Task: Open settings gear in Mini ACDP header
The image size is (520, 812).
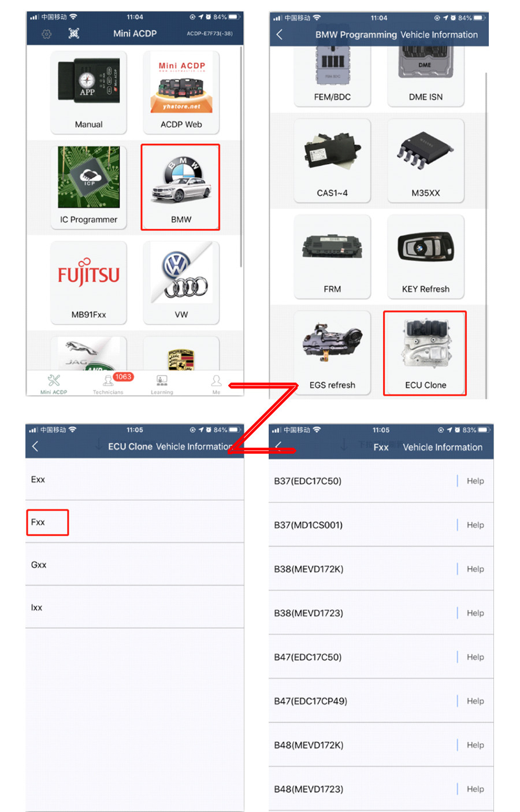Action: [x=47, y=34]
